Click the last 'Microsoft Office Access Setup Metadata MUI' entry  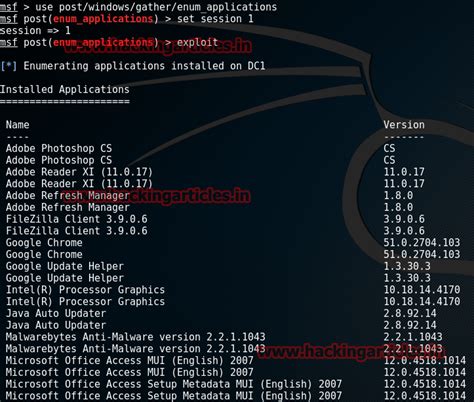(x=174, y=396)
